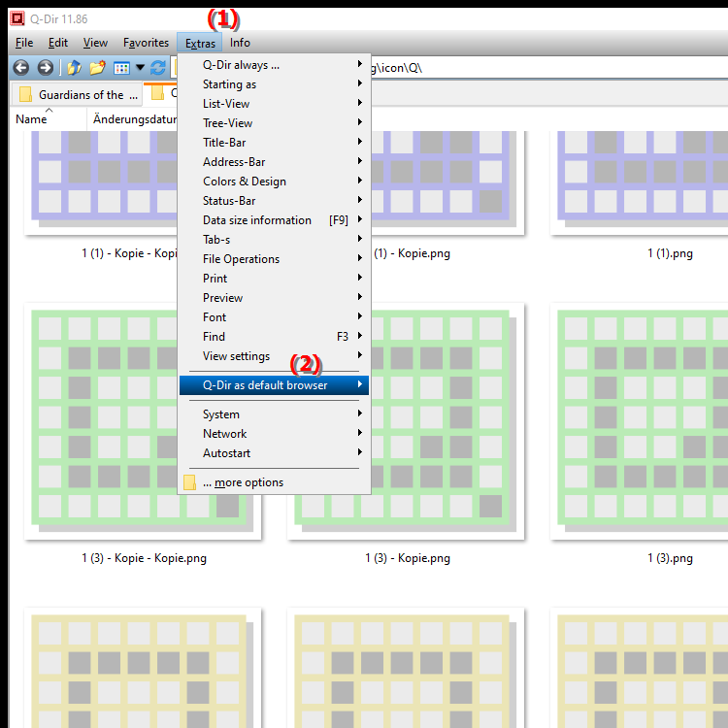Open the View settings submenu
This screenshot has width=728, height=728.
(x=274, y=356)
